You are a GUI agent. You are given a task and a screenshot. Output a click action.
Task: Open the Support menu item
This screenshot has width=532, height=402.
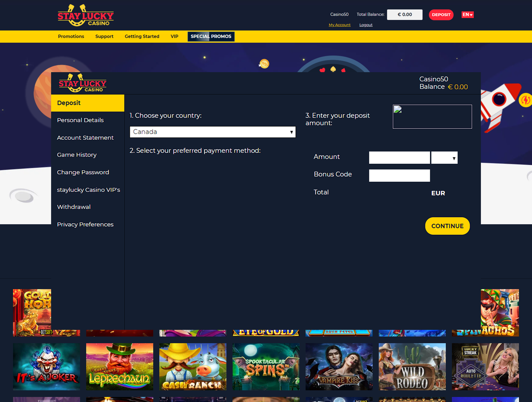(104, 36)
